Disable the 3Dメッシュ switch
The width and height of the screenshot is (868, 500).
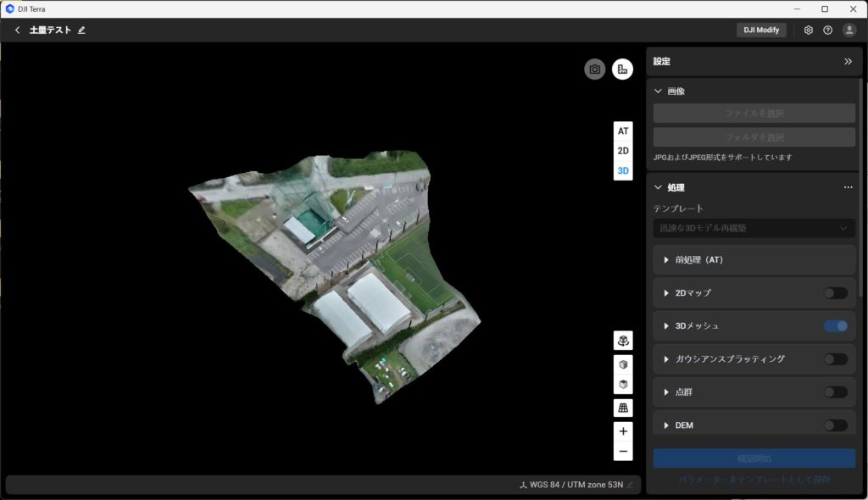click(x=835, y=326)
